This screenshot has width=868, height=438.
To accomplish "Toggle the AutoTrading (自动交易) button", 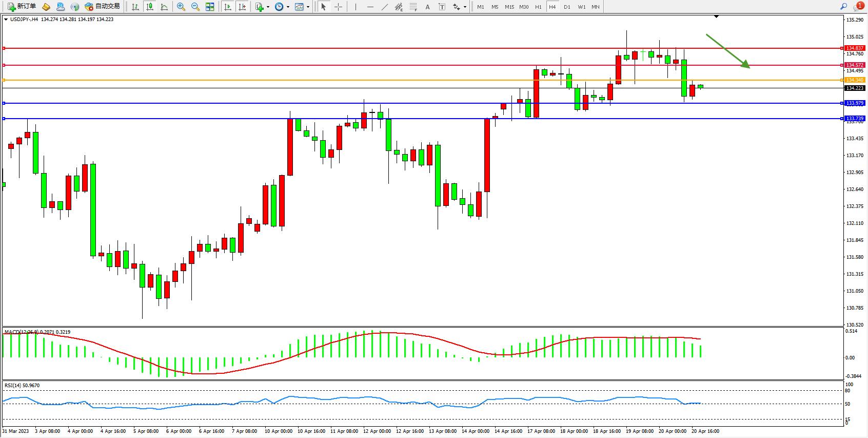I will coord(103,7).
